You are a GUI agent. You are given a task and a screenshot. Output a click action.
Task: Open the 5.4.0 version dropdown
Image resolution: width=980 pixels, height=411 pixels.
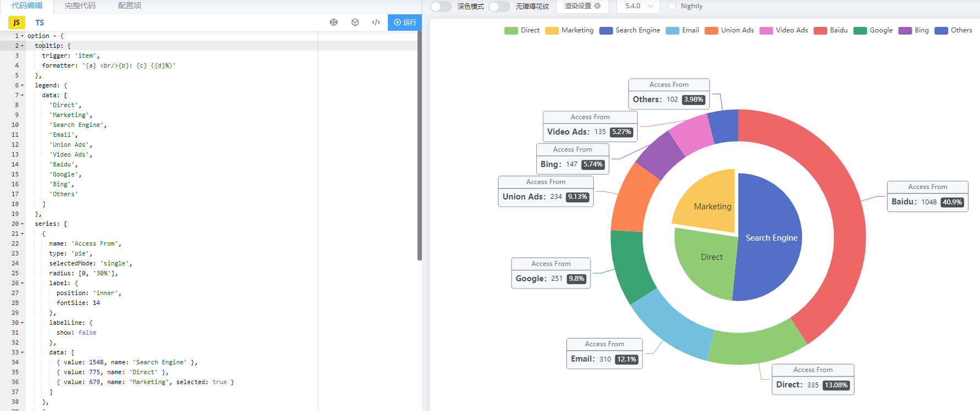639,6
